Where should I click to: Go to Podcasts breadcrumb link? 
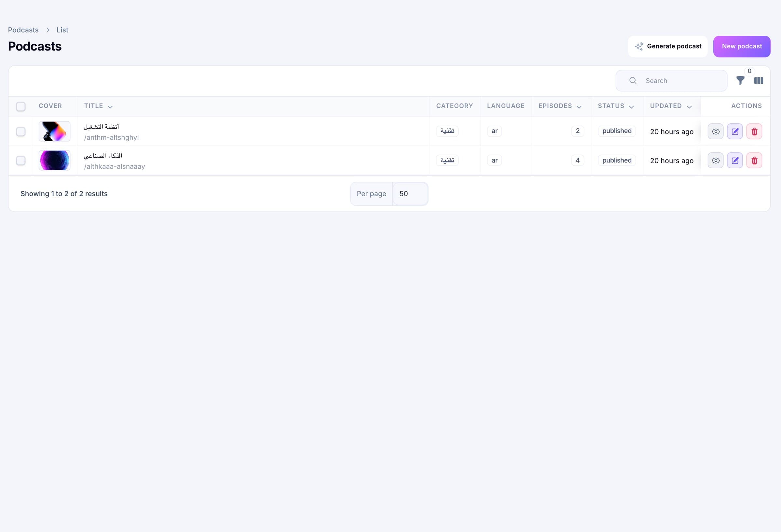click(x=23, y=30)
